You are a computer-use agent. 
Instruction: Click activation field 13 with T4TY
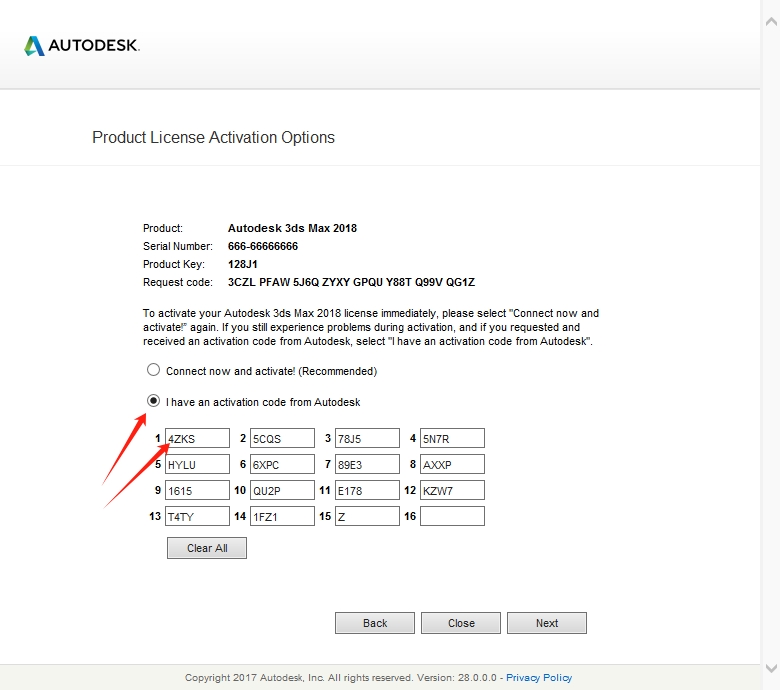pos(197,516)
